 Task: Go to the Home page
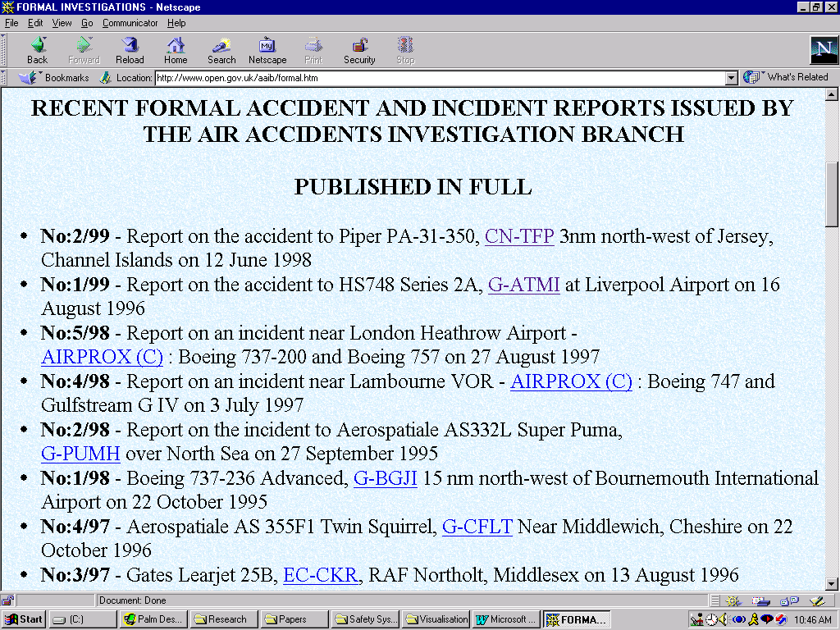click(x=176, y=51)
